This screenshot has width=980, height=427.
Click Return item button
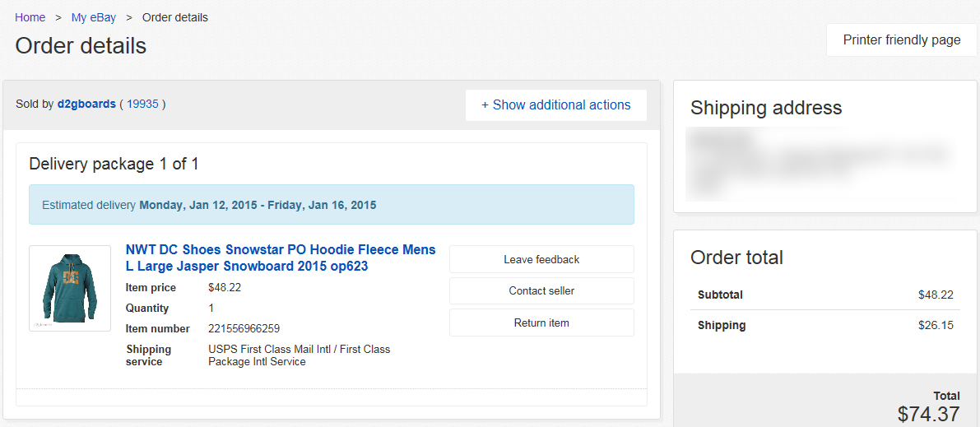pos(541,323)
